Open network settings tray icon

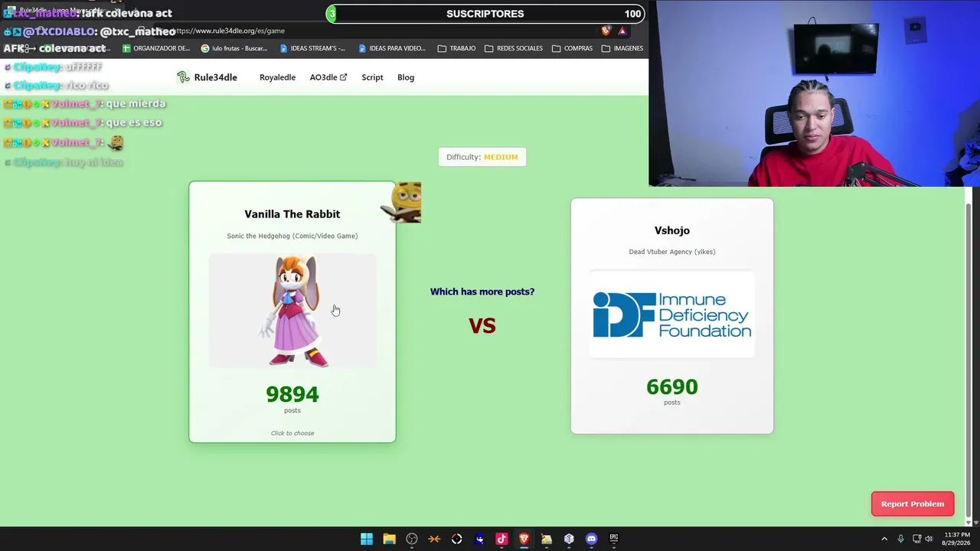point(917,539)
